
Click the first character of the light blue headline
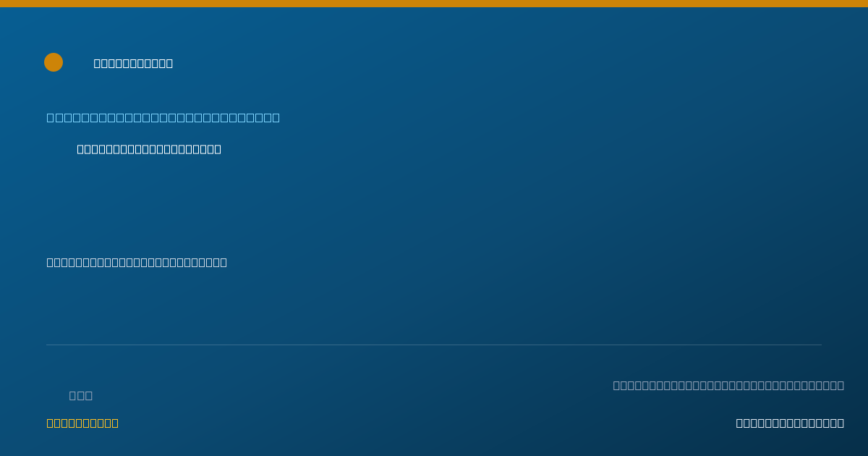click(x=51, y=117)
